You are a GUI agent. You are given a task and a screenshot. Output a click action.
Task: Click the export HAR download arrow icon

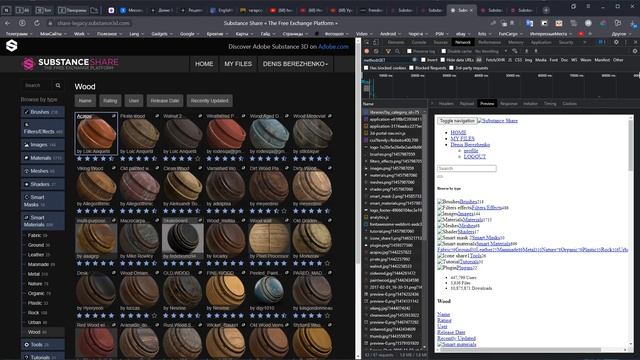tap(536, 51)
